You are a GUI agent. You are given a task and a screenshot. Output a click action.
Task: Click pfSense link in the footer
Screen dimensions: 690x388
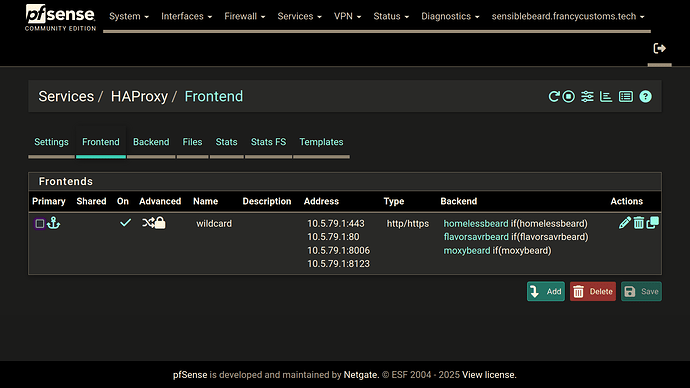190,375
